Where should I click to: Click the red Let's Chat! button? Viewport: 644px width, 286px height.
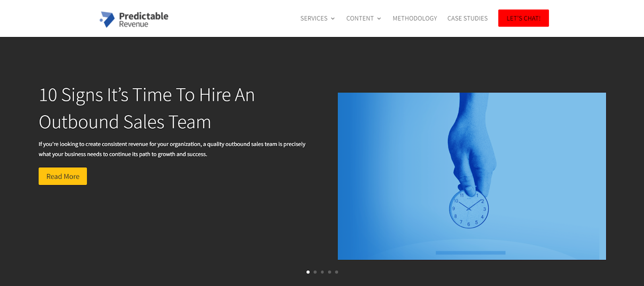(523, 18)
